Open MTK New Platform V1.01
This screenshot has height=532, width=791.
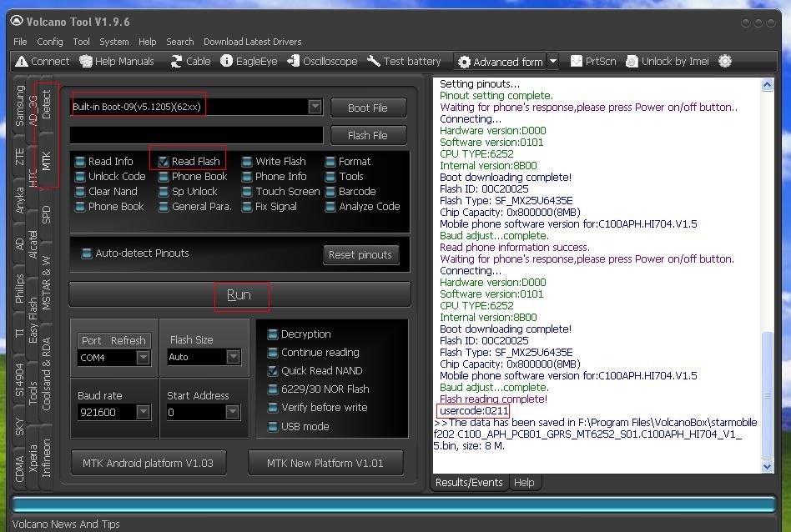pos(325,463)
